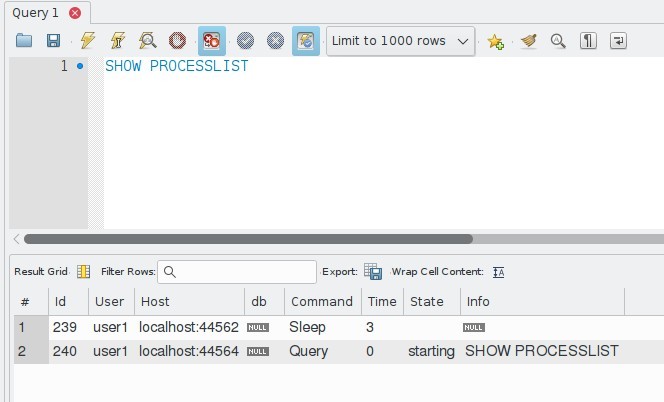The width and height of the screenshot is (664, 402).
Task: Select row number 1 header
Action: [31, 327]
